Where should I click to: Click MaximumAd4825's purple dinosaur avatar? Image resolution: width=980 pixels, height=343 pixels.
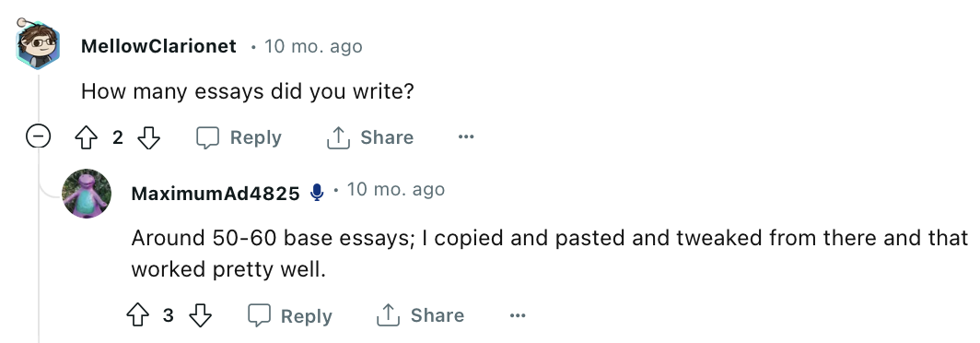87,194
